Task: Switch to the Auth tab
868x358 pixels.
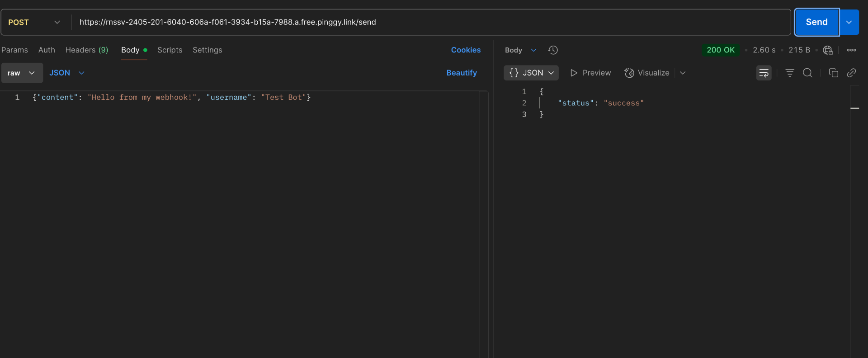Action: [47, 50]
